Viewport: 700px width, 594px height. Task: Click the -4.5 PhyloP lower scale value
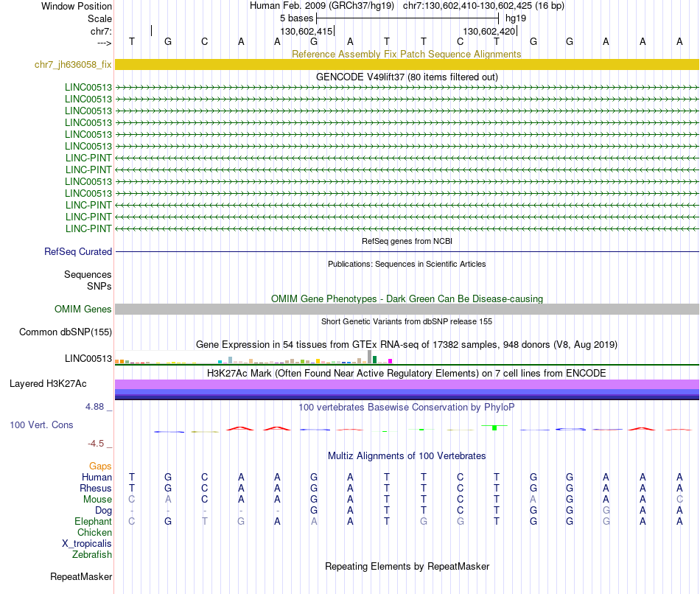pyautogui.click(x=96, y=444)
